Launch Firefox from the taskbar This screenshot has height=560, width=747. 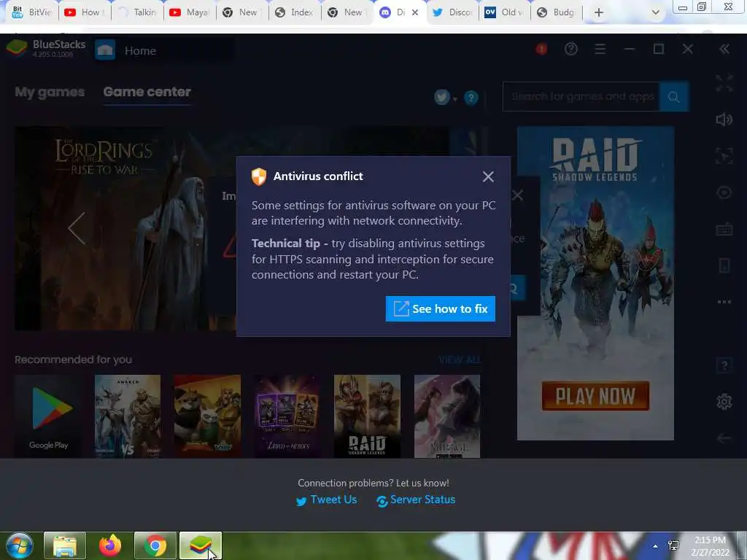click(110, 545)
